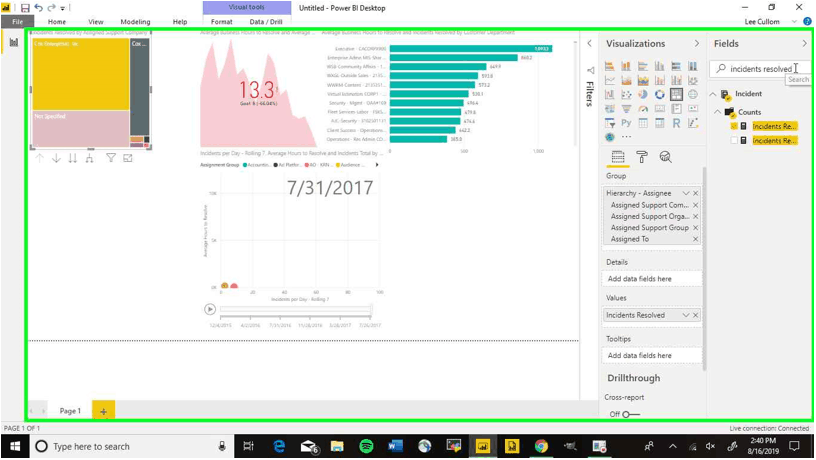Click the play axis slider track
This screenshot has height=460, width=816.
click(296, 310)
